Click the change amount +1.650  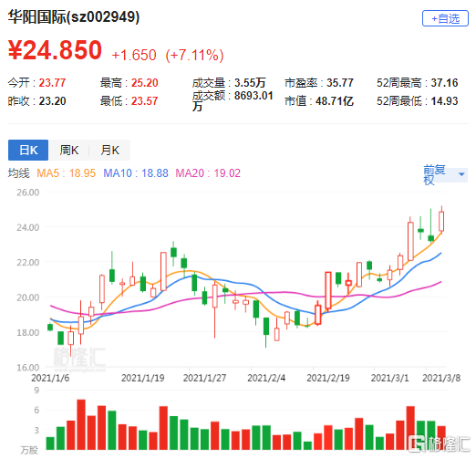coord(134,56)
